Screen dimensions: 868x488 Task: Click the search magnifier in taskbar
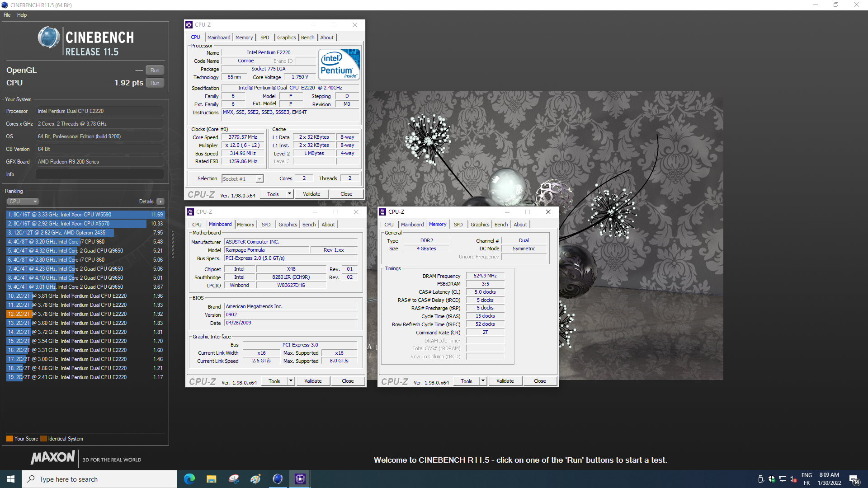(x=31, y=479)
